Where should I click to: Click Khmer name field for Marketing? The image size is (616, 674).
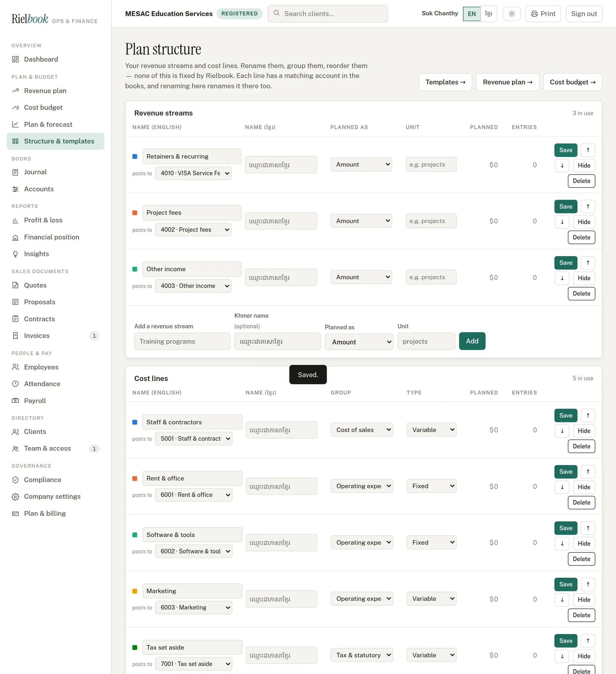[x=281, y=599]
